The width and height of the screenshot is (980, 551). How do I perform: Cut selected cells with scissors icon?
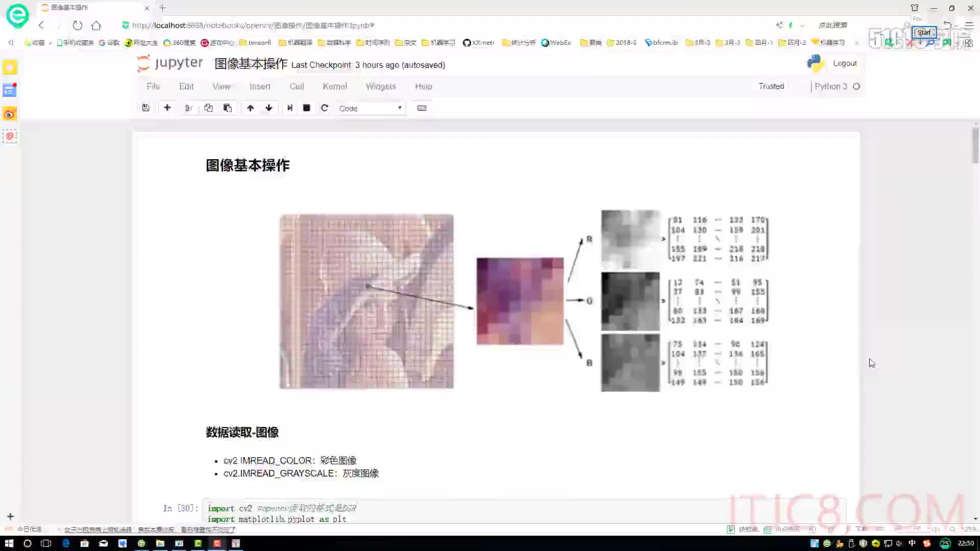[x=188, y=108]
